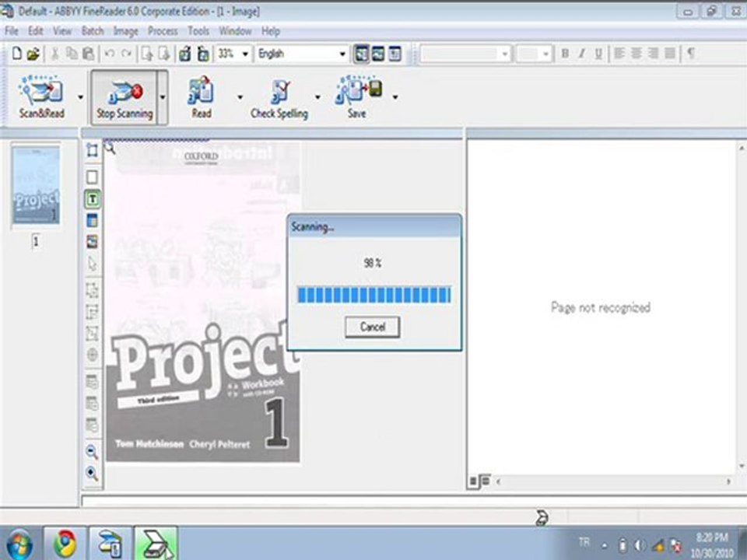747x560 pixels.
Task: Click the Redo arrow icon
Action: coord(126,54)
